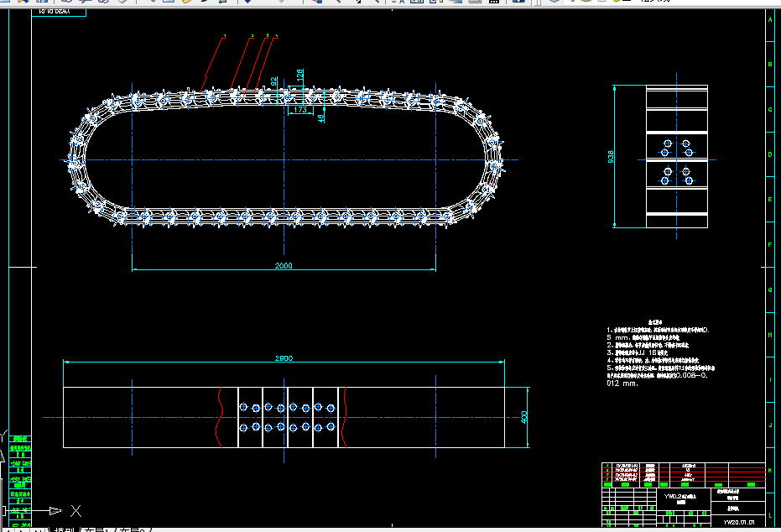Click drawing number YW20.01.01 in title block
The width and height of the screenshot is (781, 532).
pyautogui.click(x=739, y=522)
